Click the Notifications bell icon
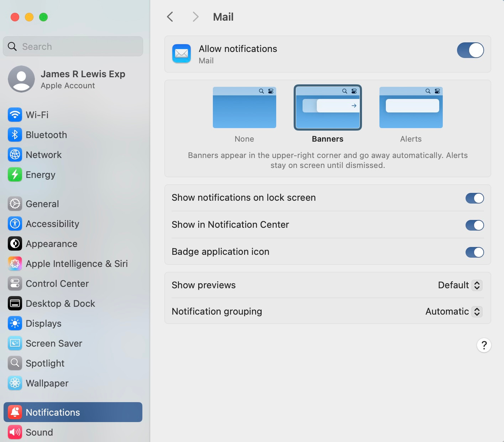Viewport: 504px width, 442px height. [x=15, y=412]
